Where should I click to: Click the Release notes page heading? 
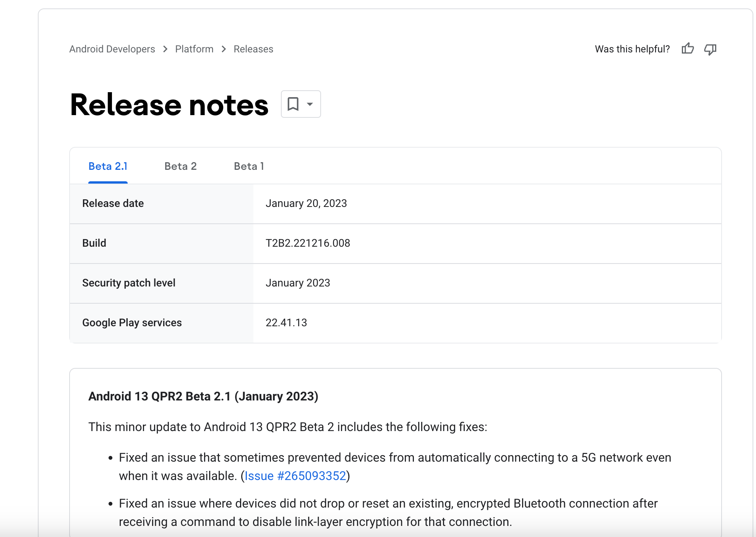[169, 105]
